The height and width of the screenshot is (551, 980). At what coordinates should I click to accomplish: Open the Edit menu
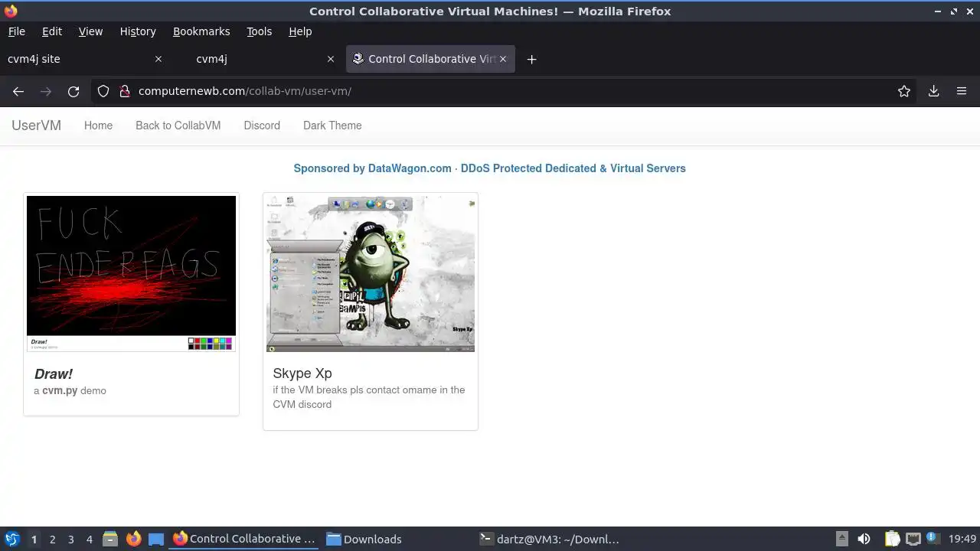(52, 31)
